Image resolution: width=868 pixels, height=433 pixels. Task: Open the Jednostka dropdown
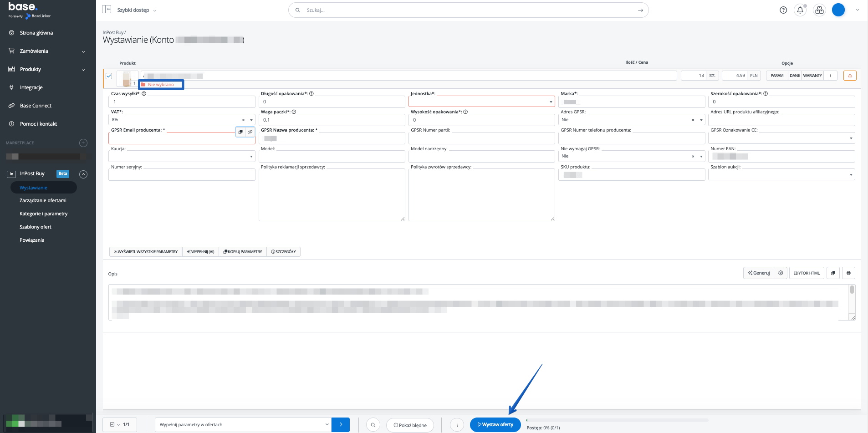(481, 102)
